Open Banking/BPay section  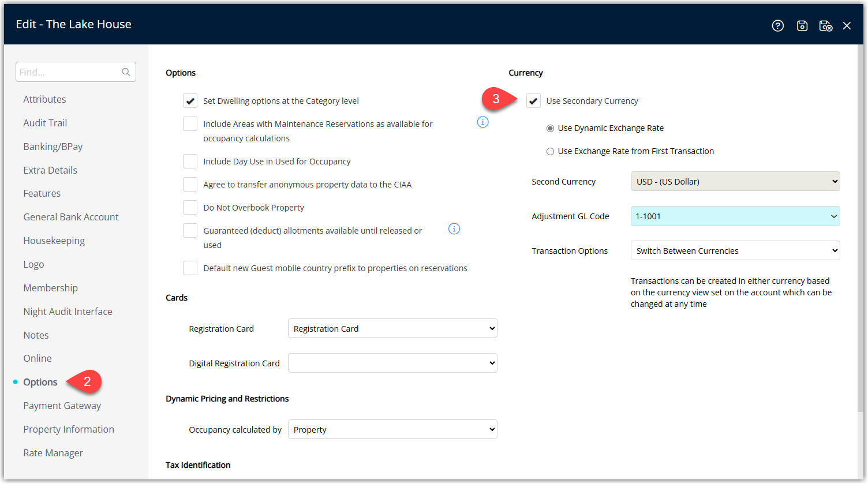(x=53, y=147)
